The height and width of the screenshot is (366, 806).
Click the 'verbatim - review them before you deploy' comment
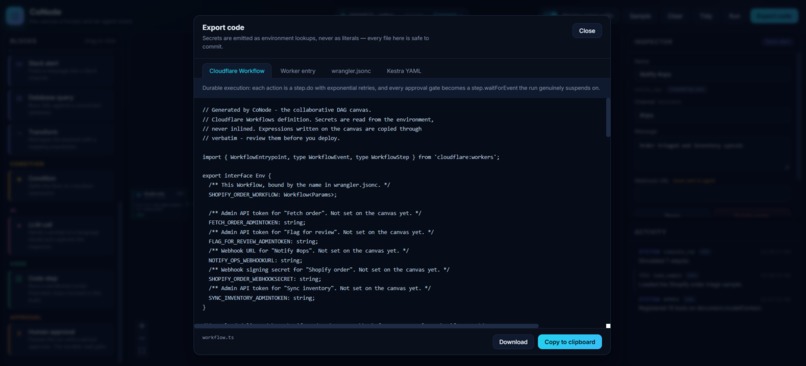coord(271,138)
